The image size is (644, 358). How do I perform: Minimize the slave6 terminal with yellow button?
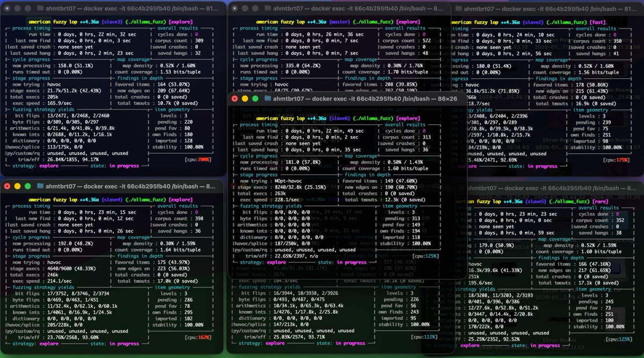[246, 99]
